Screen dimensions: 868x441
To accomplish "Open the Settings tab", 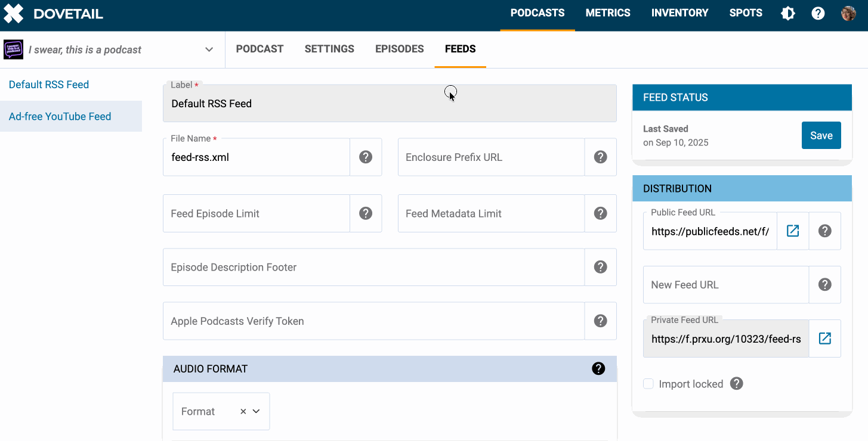I will coord(329,49).
